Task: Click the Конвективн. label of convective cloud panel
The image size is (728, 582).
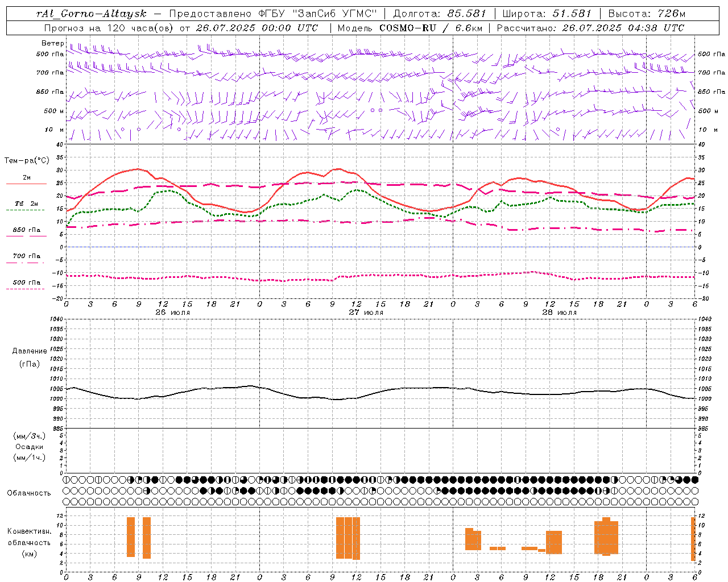Action: click(30, 531)
